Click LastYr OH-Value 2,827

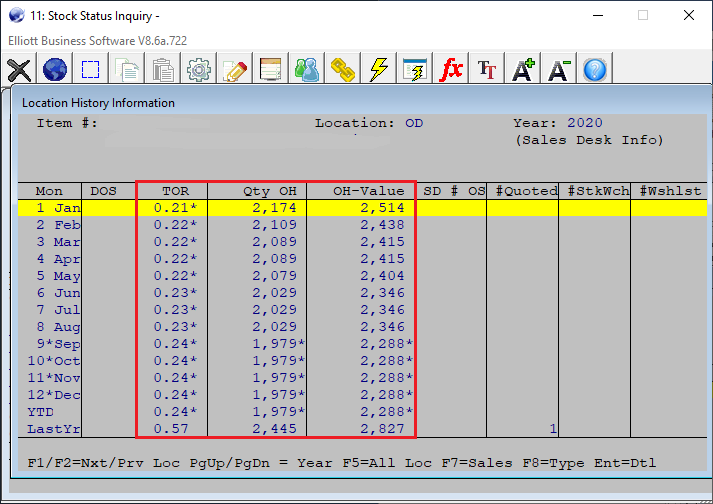(x=382, y=429)
